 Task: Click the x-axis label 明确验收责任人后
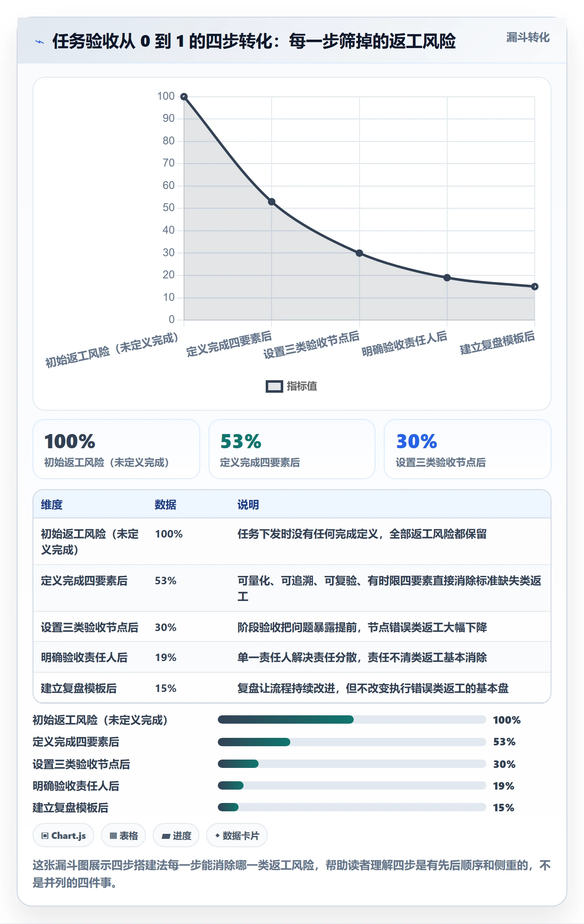[x=404, y=343]
